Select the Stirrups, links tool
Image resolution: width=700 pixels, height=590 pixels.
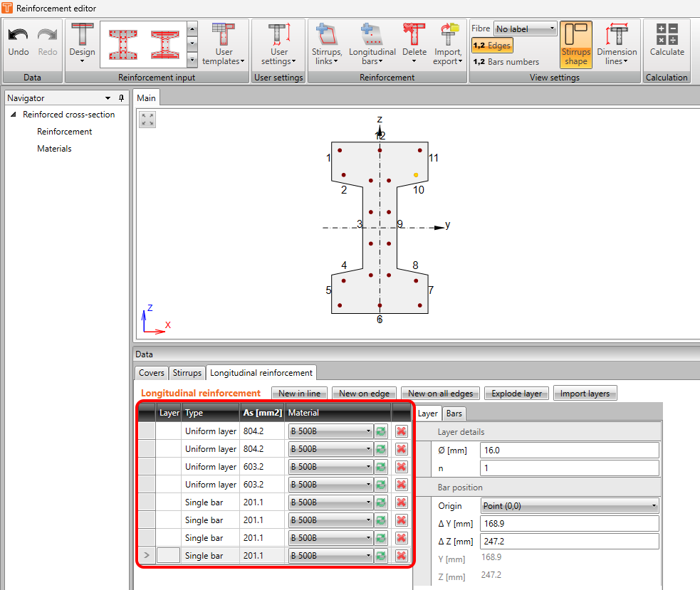[x=326, y=44]
